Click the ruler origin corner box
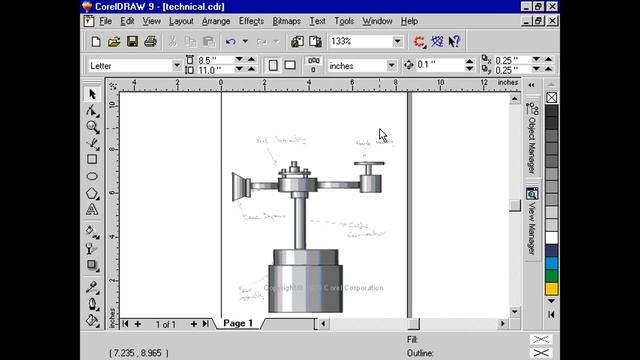The image size is (640, 360). point(113,86)
